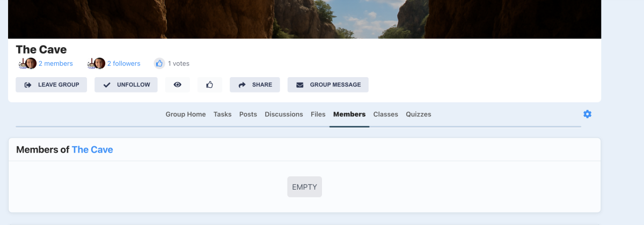Open the Classes tab
This screenshot has height=225, width=644.
(x=385, y=114)
